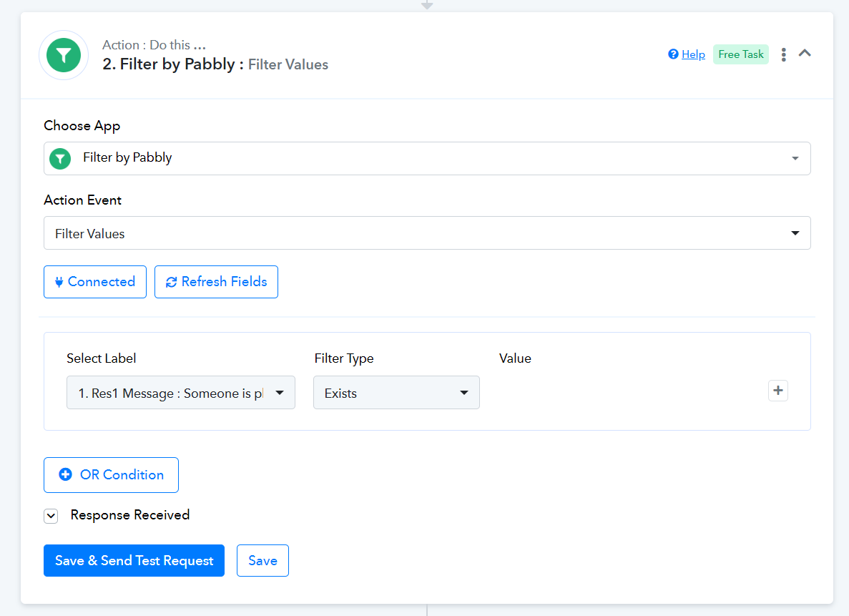The width and height of the screenshot is (849, 616).
Task: Open the Action Event dropdown
Action: click(427, 233)
